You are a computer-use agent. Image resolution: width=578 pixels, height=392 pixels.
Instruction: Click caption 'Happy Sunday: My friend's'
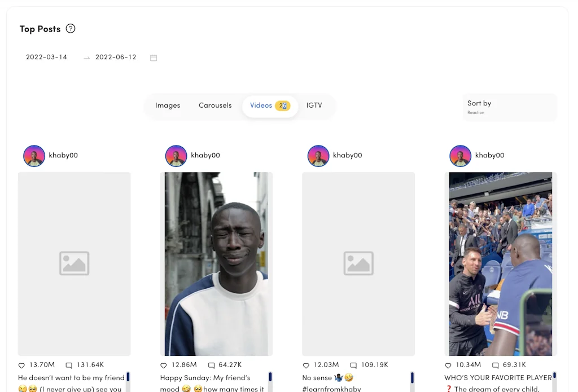pos(205,378)
